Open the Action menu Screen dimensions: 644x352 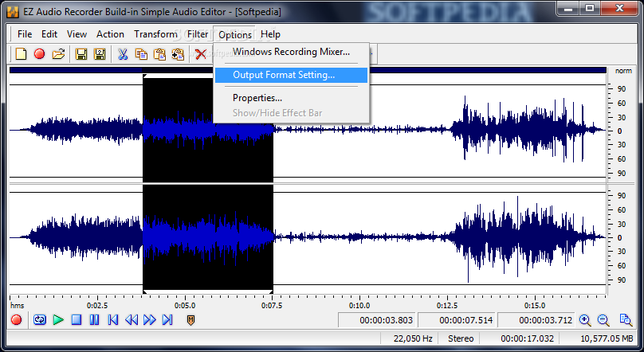[x=110, y=34]
